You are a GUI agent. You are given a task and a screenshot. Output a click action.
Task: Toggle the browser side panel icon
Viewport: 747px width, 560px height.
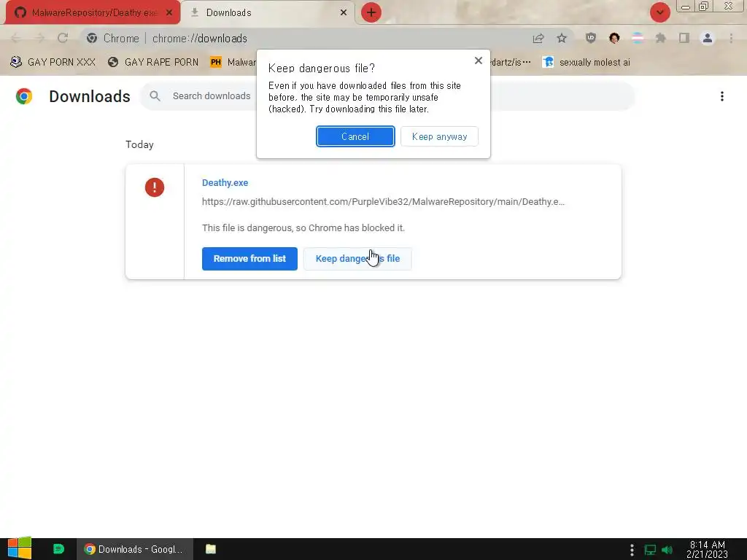tap(684, 38)
